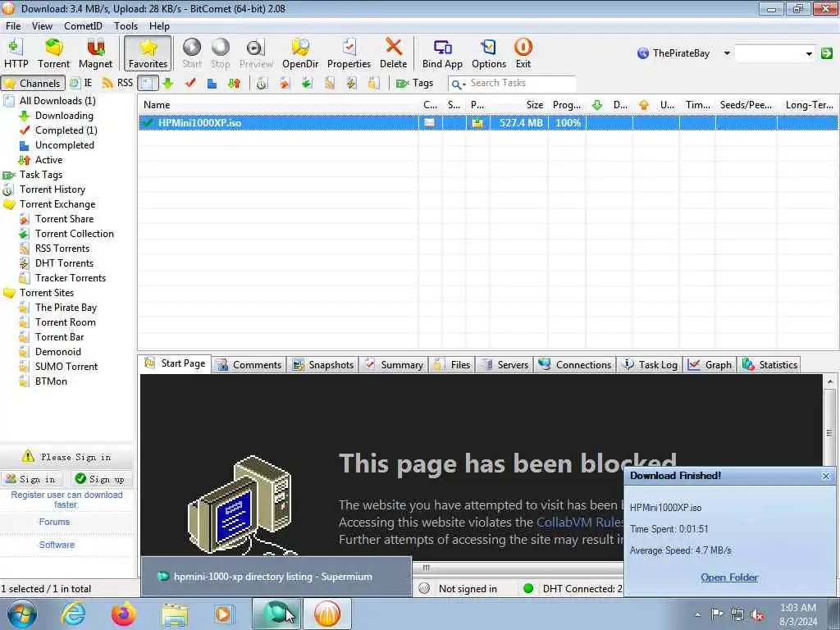Toggle the Channels view button
Image resolution: width=840 pixels, height=630 pixels.
tap(33, 83)
